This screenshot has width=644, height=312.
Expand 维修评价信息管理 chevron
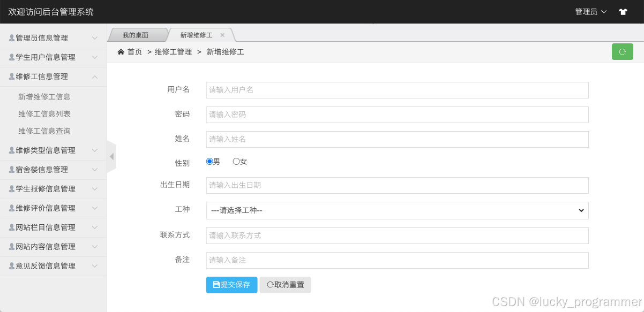click(95, 208)
